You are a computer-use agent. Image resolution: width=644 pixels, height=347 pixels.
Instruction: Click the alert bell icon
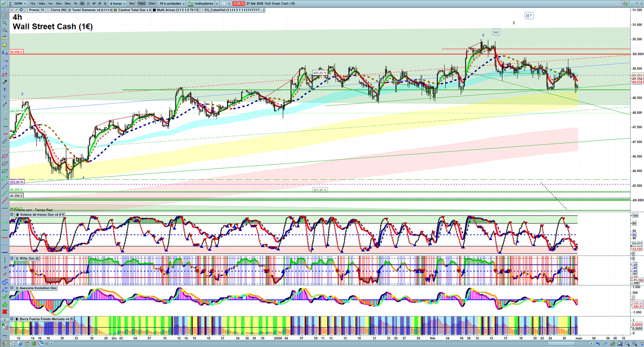point(4,45)
